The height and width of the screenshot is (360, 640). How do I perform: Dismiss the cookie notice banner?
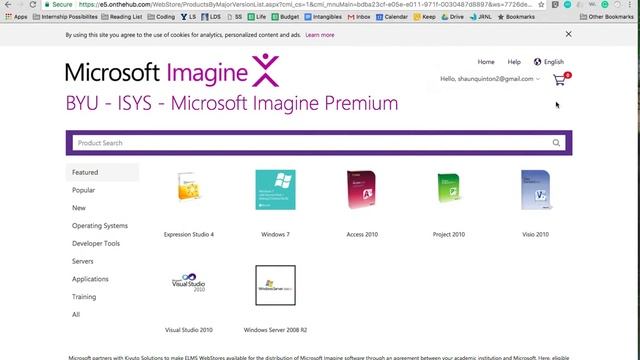569,34
